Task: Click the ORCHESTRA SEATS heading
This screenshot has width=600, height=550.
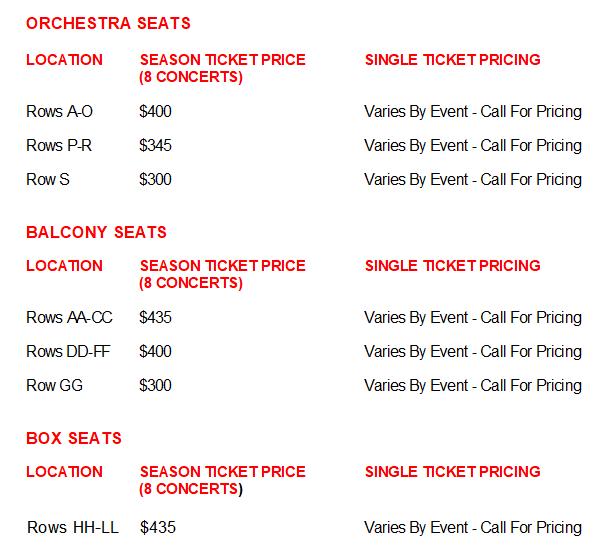Action: pyautogui.click(x=108, y=23)
